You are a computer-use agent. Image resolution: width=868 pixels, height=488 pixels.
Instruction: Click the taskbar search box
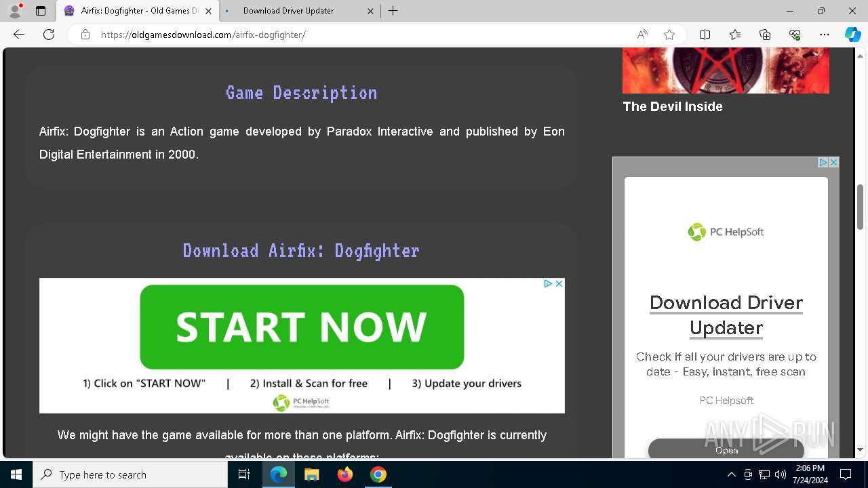click(130, 474)
